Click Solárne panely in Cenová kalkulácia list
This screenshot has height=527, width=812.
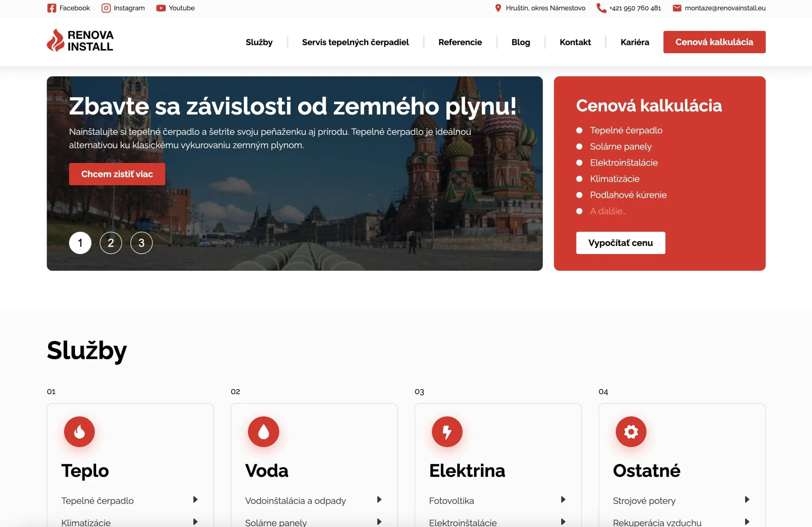click(621, 147)
